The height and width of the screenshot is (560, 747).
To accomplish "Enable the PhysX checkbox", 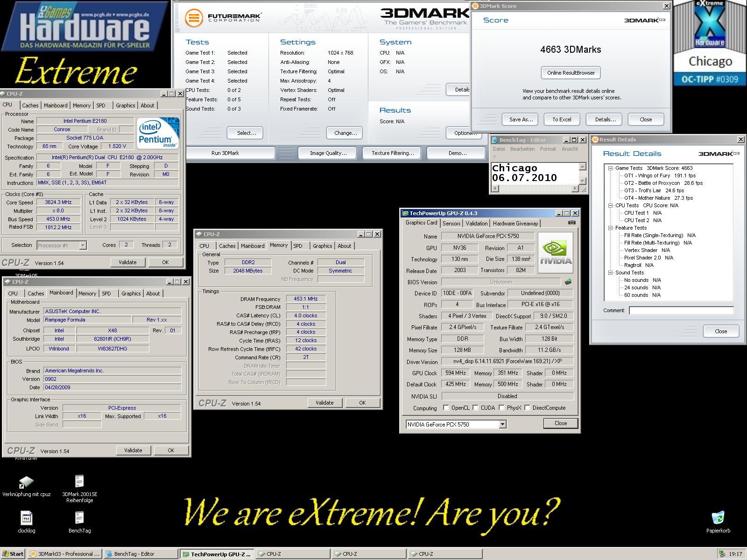I will click(501, 408).
